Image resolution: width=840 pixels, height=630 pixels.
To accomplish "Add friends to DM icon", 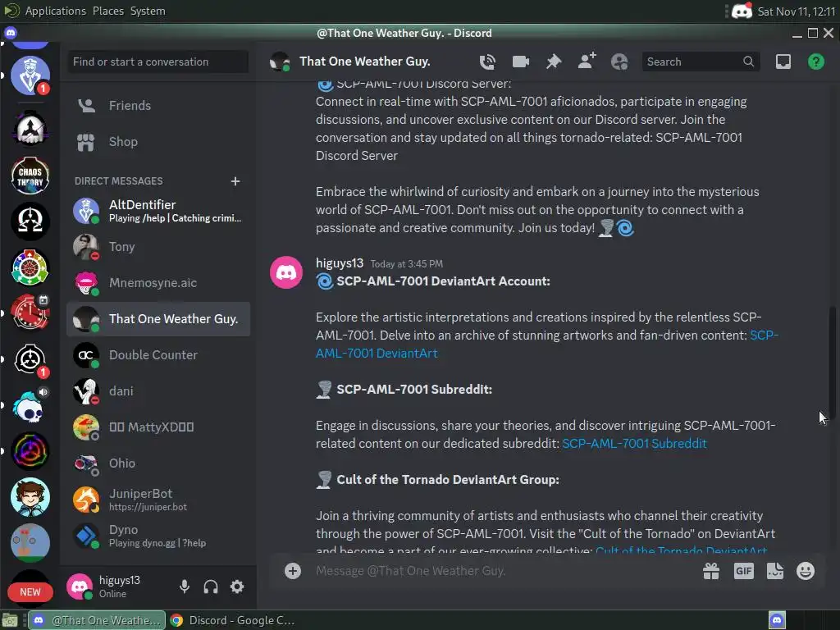I will [587, 61].
